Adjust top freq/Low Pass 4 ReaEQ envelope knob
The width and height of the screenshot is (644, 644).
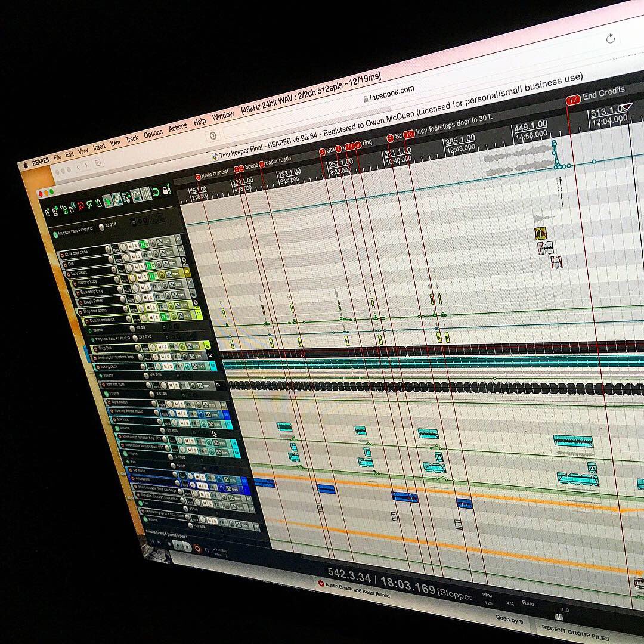[101, 227]
